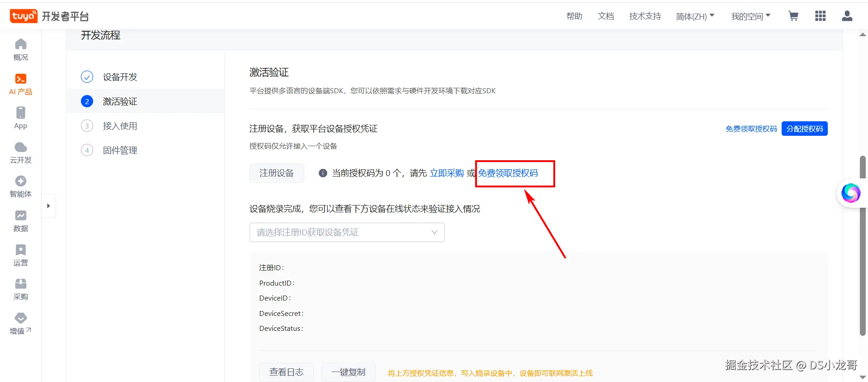This screenshot has width=868, height=382.
Task: Open 文档 in top navigation
Action: pyautogui.click(x=606, y=16)
